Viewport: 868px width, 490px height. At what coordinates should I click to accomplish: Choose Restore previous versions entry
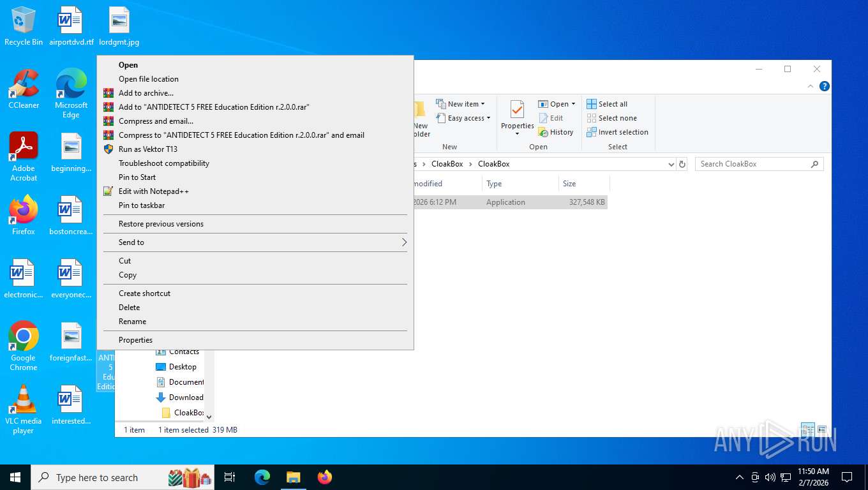[255, 224]
